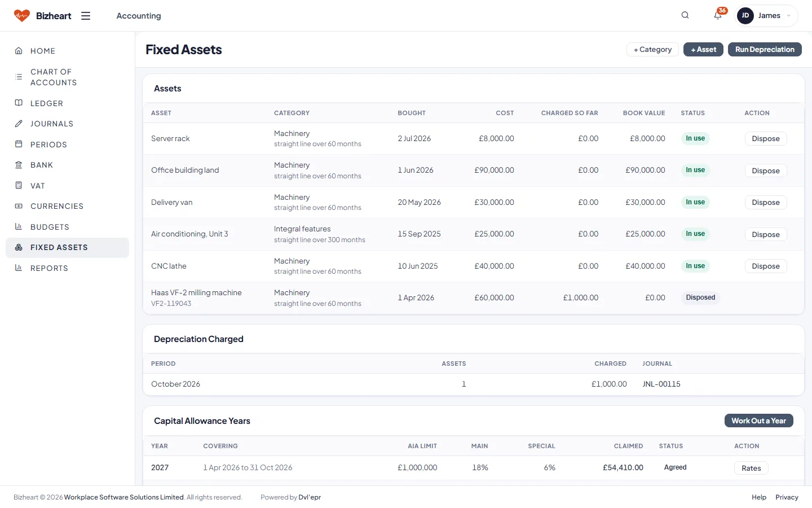Open Reports from sidebar
The width and height of the screenshot is (812, 508).
67,268
